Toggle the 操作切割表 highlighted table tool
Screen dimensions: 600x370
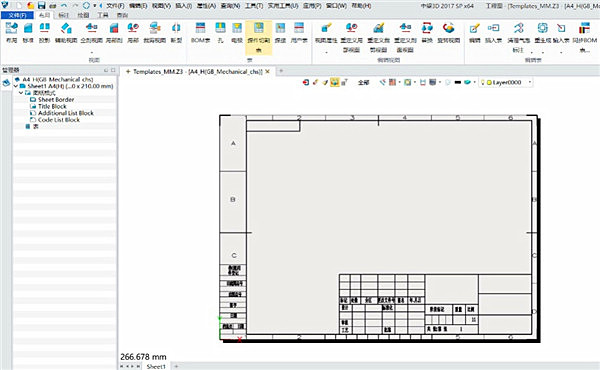tap(259, 37)
